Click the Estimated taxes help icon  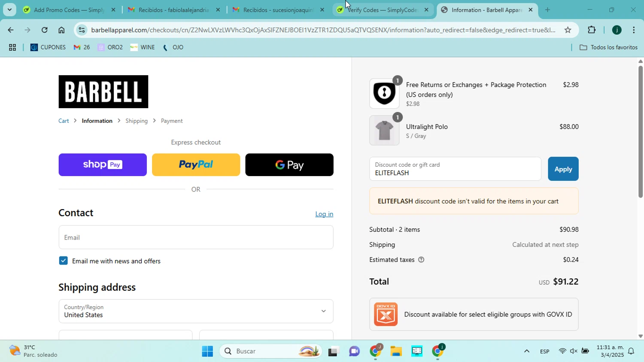pos(421,260)
